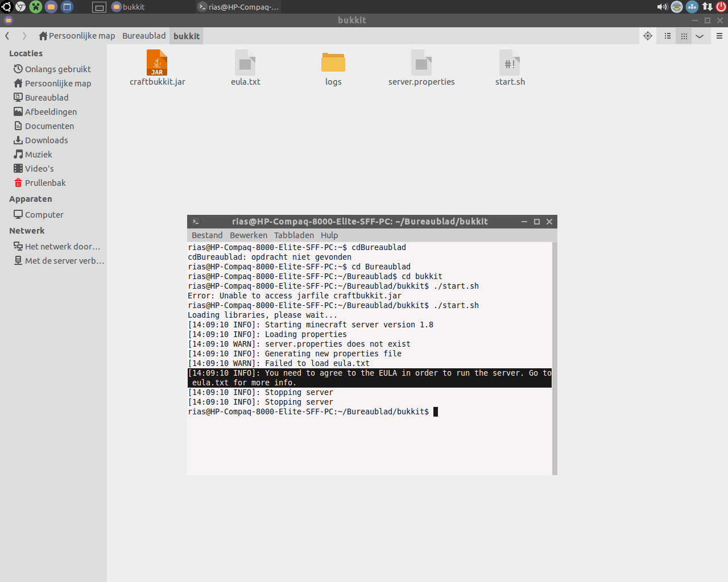Open the red power session menu

pos(721,7)
